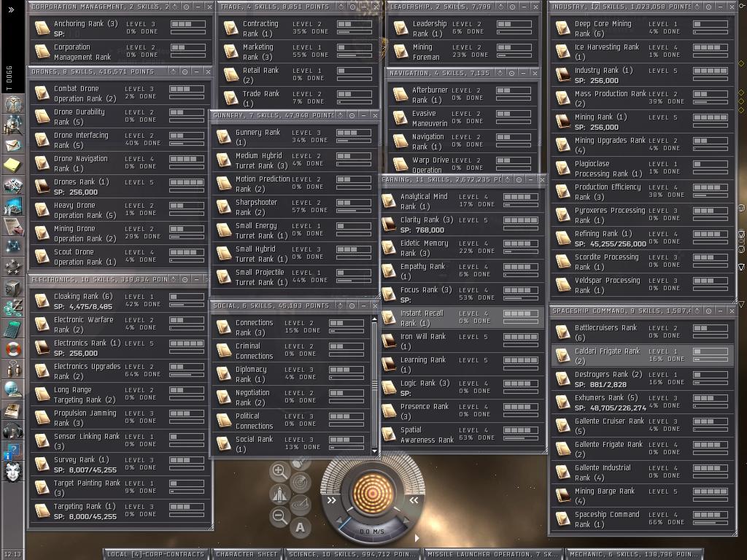The height and width of the screenshot is (560, 747).
Task: Expand HUD right panel with << arrows
Action: coord(414,500)
